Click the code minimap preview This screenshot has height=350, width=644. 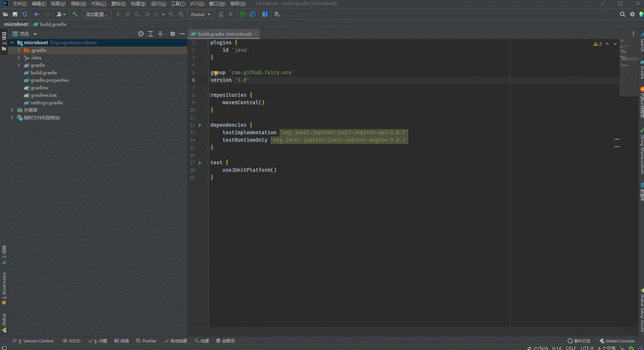(629, 68)
